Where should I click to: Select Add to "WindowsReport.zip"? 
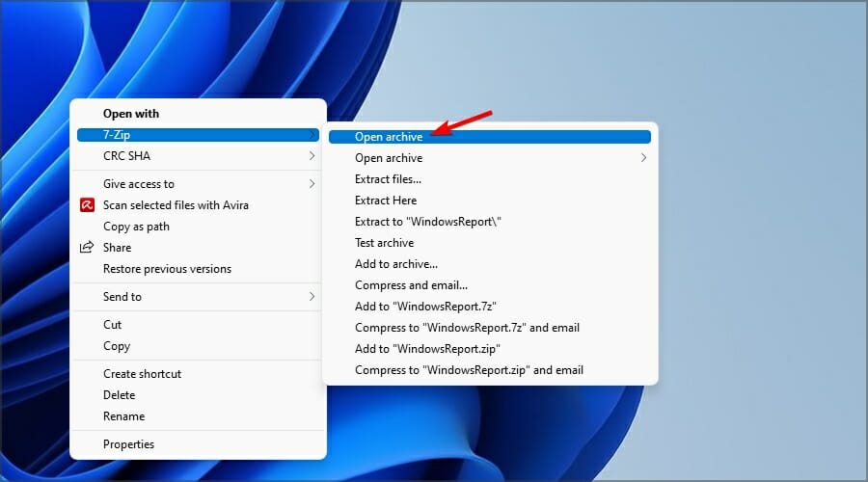pos(490,349)
